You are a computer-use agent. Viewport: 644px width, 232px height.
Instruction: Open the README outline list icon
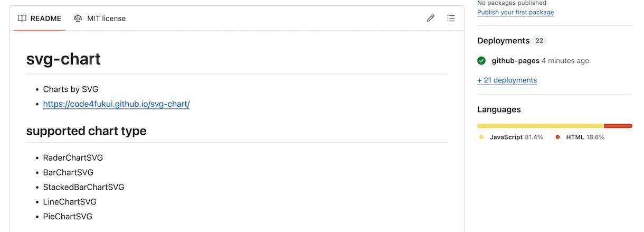pyautogui.click(x=451, y=18)
